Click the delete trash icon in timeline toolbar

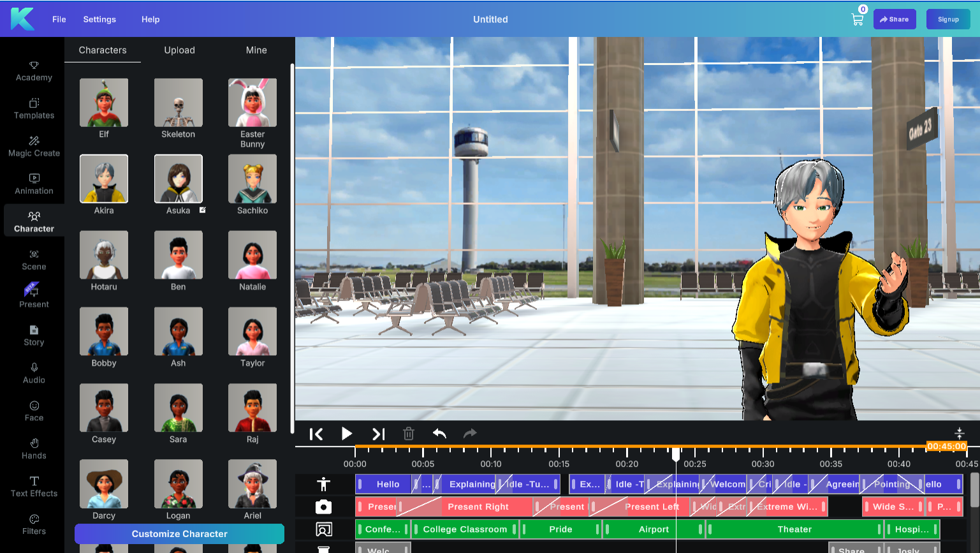(409, 434)
